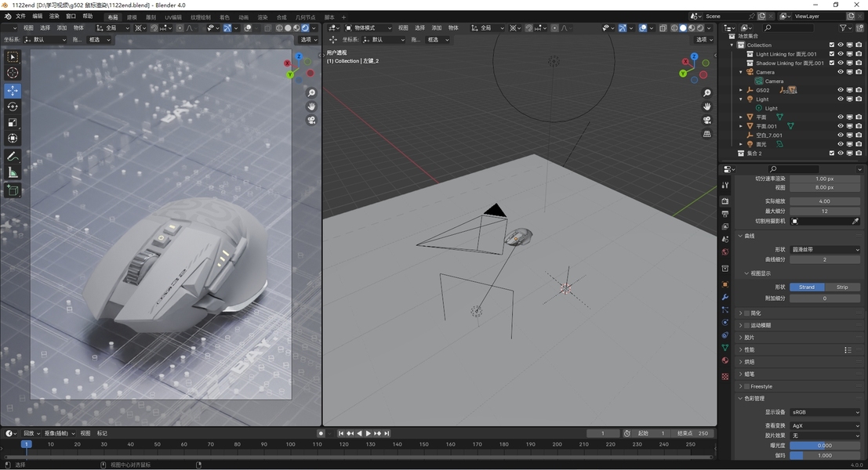Open the 显示设备 sRGB dropdown
This screenshot has height=470, width=868.
[825, 412]
